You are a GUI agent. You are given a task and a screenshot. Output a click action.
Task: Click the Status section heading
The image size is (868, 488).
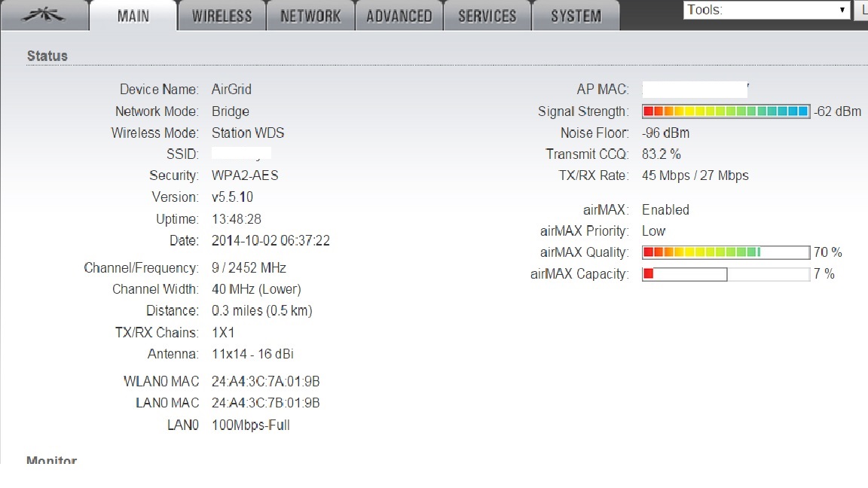click(47, 56)
